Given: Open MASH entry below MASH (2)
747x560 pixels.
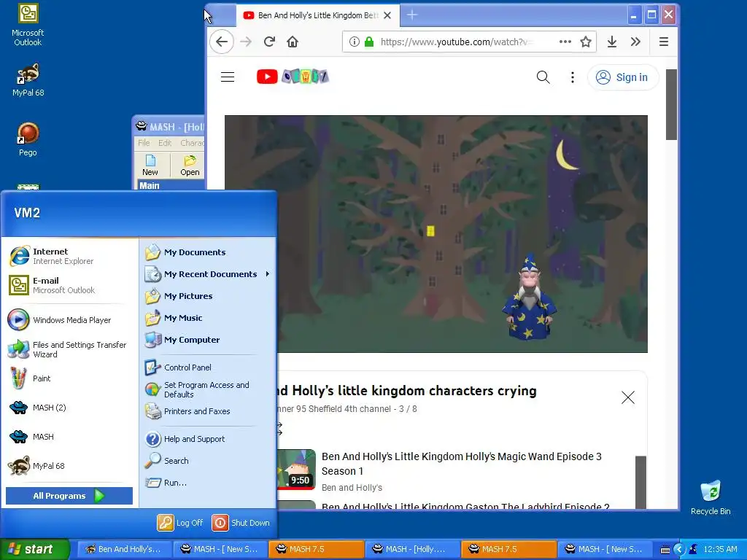Looking at the screenshot, I should (71, 437).
